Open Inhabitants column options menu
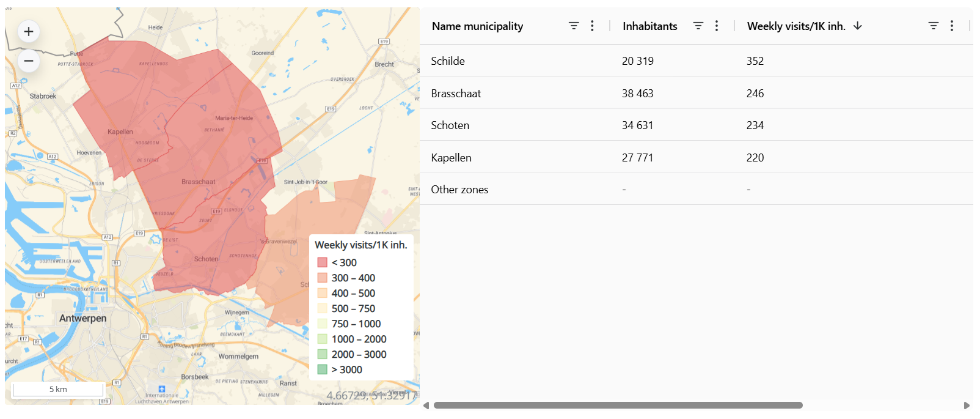Screen dimensions: 980x419 point(717,26)
